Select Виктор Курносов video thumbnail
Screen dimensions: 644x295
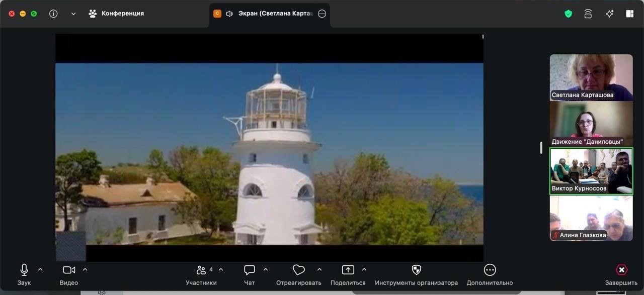point(591,171)
